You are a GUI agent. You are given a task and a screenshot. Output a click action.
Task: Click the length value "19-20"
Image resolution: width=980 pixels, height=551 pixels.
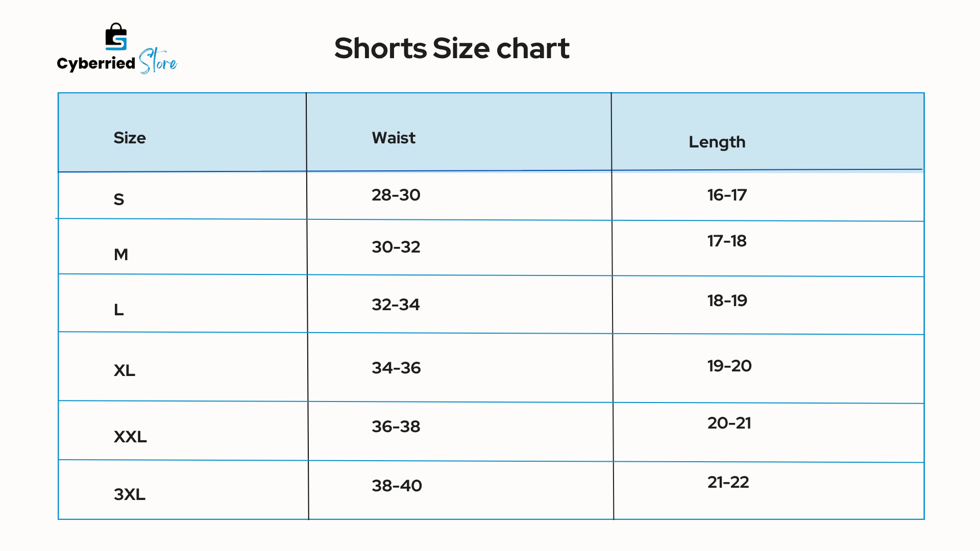pos(729,366)
